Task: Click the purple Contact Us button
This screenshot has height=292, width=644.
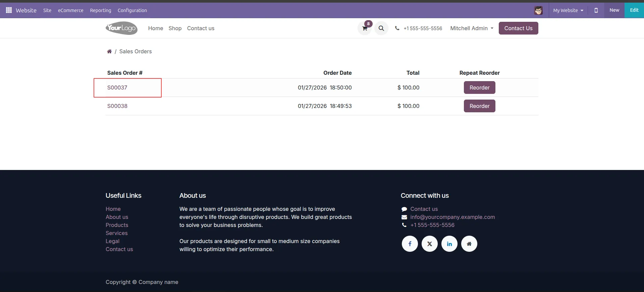Action: [x=518, y=28]
